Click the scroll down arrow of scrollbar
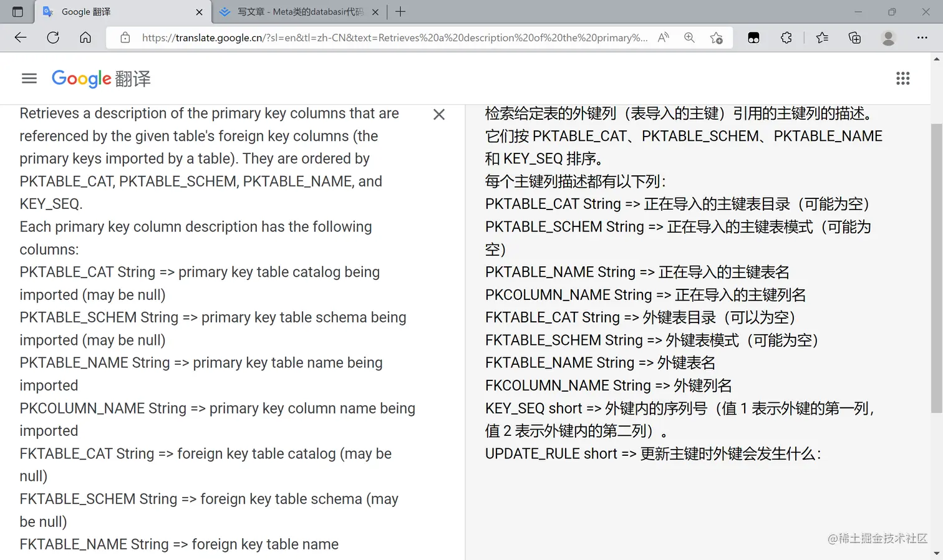This screenshot has width=943, height=560. (x=936, y=554)
